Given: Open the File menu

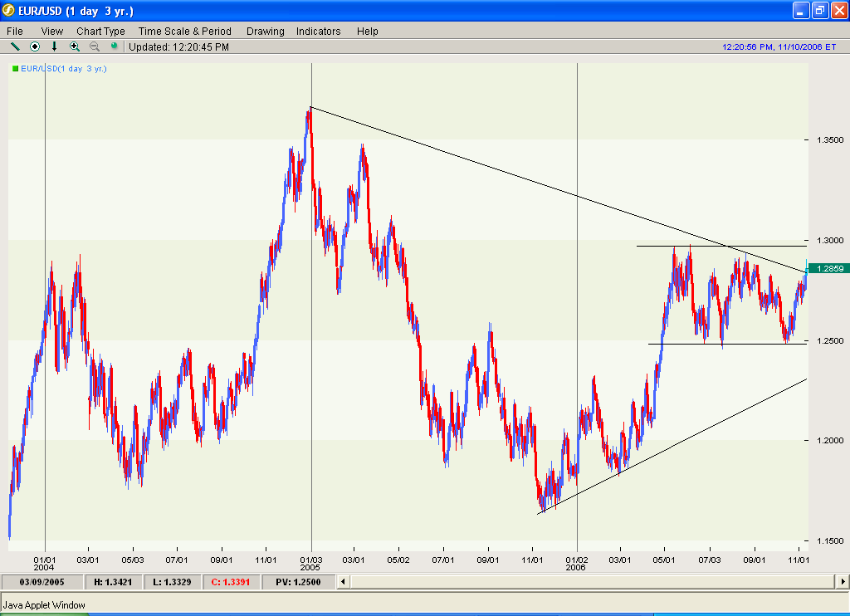Looking at the screenshot, I should tap(14, 31).
